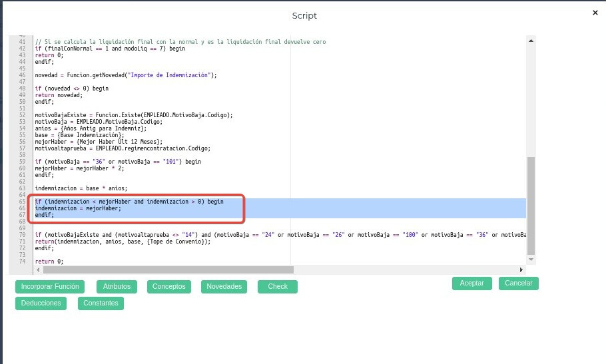Click the 'return novedad;' line
Image resolution: width=606 pixels, height=364 pixels.
click(x=59, y=95)
